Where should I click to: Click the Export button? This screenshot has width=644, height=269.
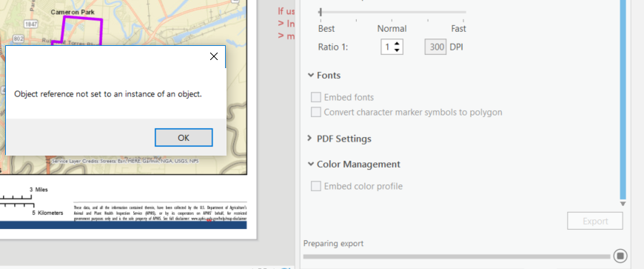[x=594, y=222]
